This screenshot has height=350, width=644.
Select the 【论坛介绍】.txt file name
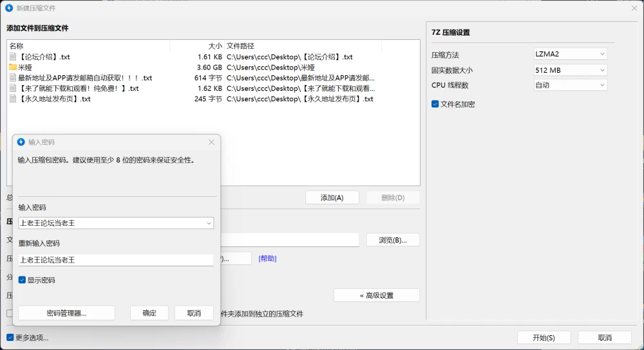tap(44, 57)
